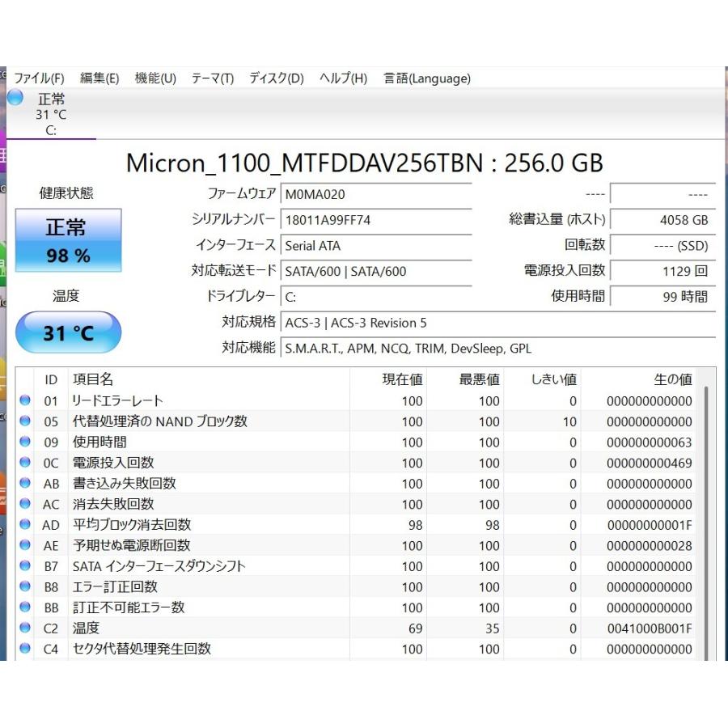Click the indicator beside セクタ代替処理発生回数
The image size is (728, 728).
click(x=25, y=649)
